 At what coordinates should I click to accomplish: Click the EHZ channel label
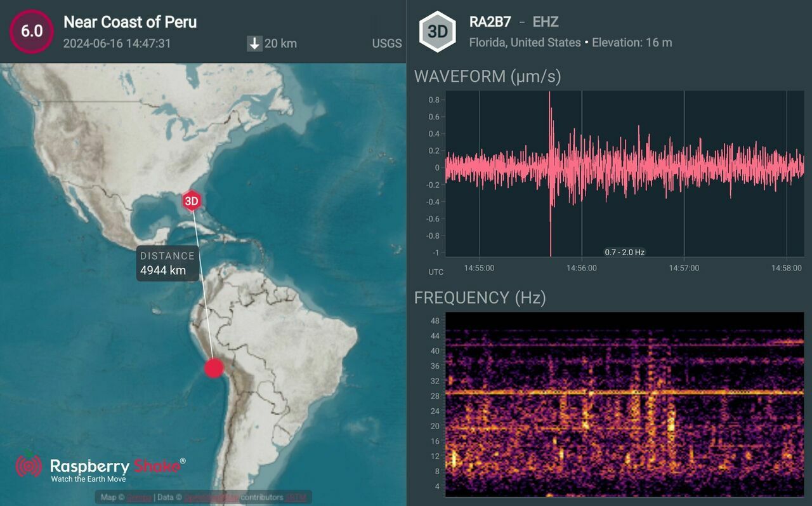point(546,22)
